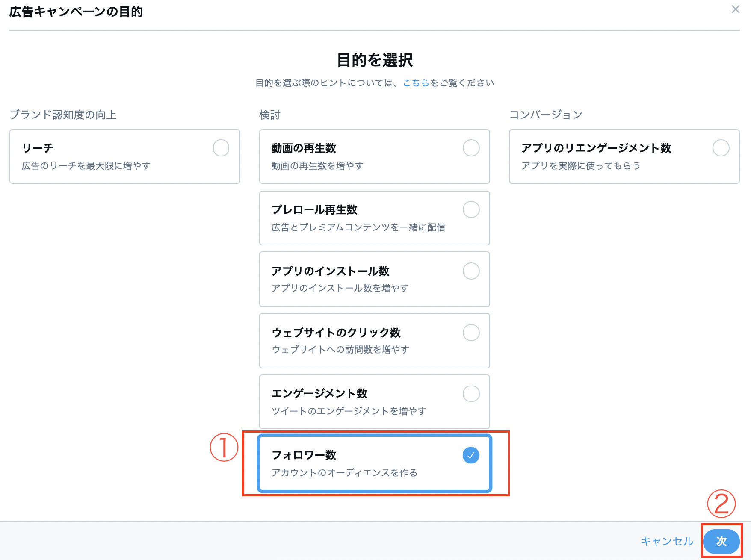Click the ウェブサイトのクリック数 card heading

pyautogui.click(x=336, y=333)
